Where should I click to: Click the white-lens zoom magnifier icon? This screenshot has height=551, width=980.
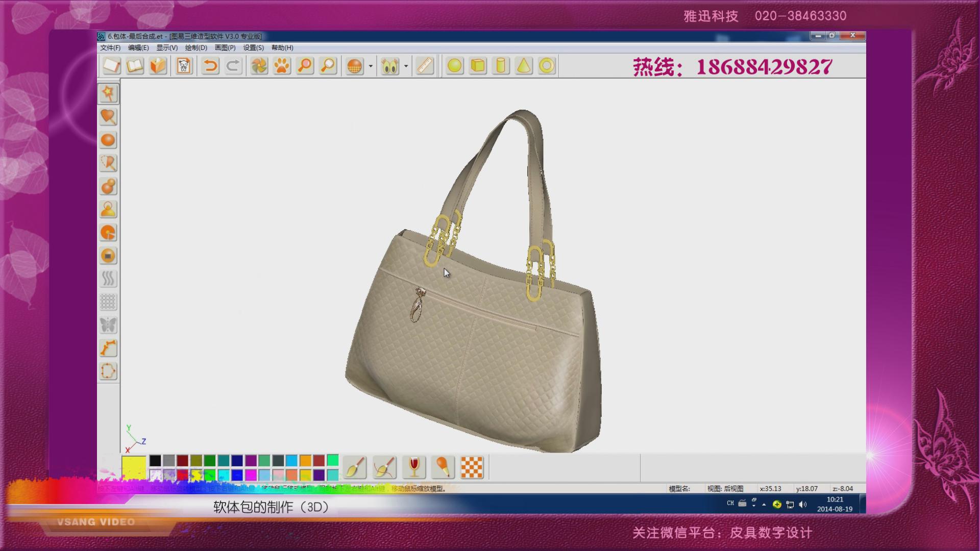point(328,66)
